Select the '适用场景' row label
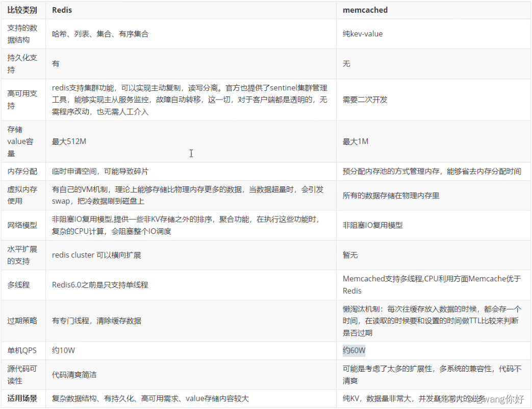The width and height of the screenshot is (532, 409). (22, 398)
